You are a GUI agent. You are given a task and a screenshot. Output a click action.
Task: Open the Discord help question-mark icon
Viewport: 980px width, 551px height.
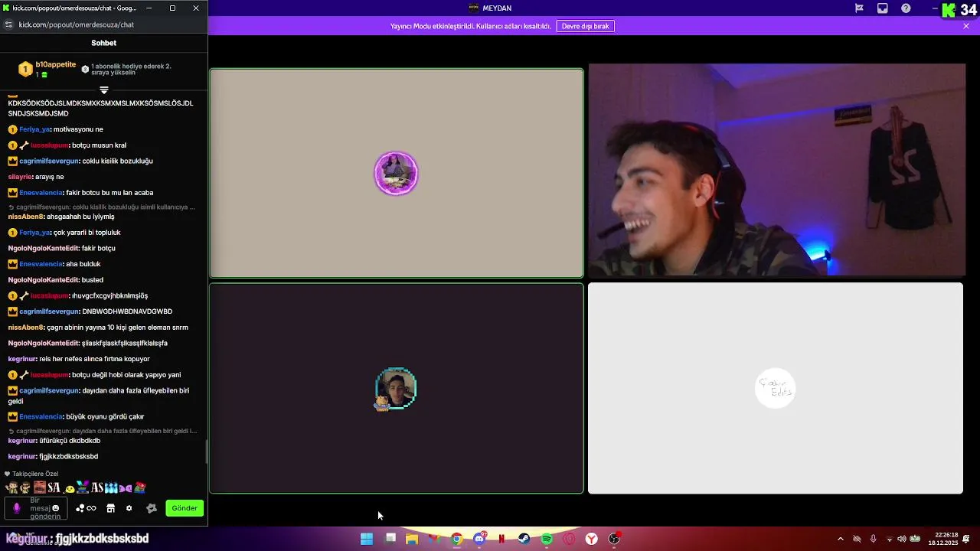[906, 8]
